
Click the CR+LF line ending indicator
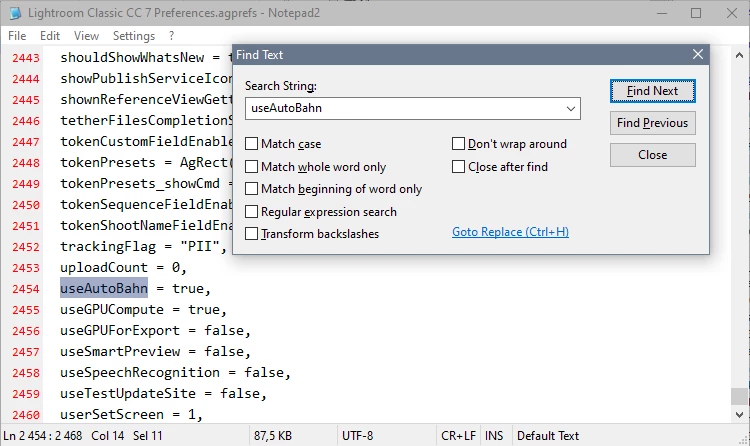pos(458,436)
